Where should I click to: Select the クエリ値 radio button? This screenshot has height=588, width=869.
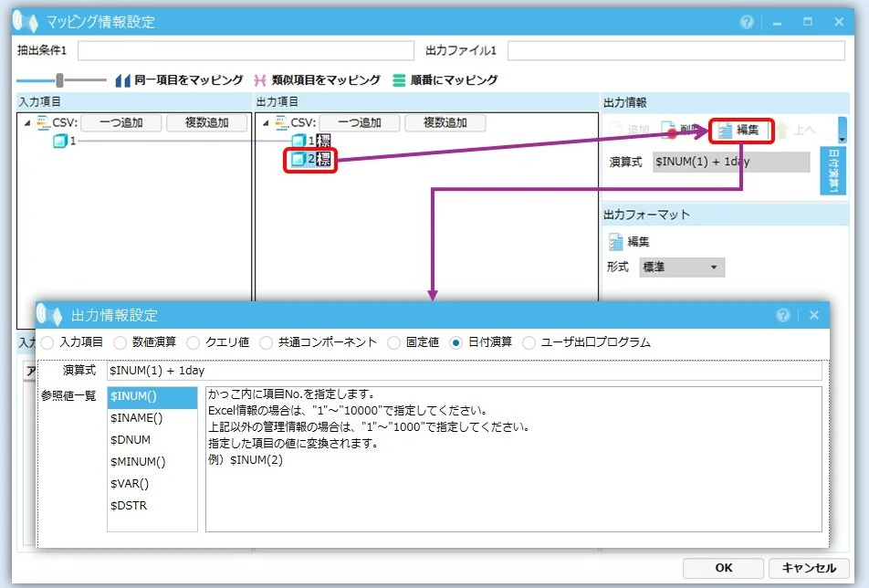point(193,342)
